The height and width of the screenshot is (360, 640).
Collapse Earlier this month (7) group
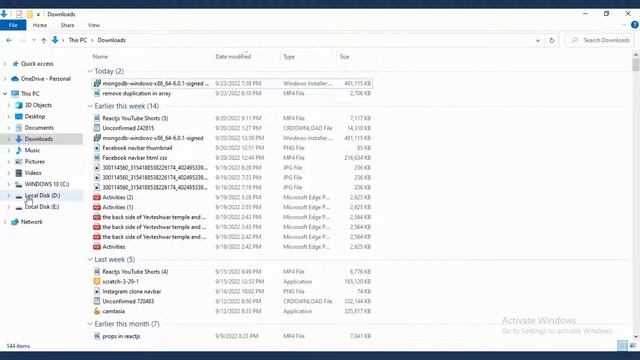(90, 324)
